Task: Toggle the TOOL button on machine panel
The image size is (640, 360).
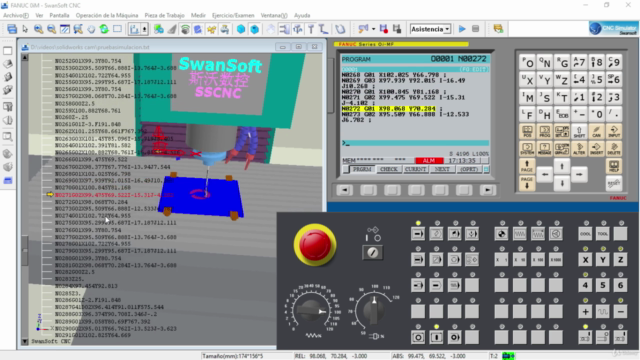Action: (x=603, y=234)
